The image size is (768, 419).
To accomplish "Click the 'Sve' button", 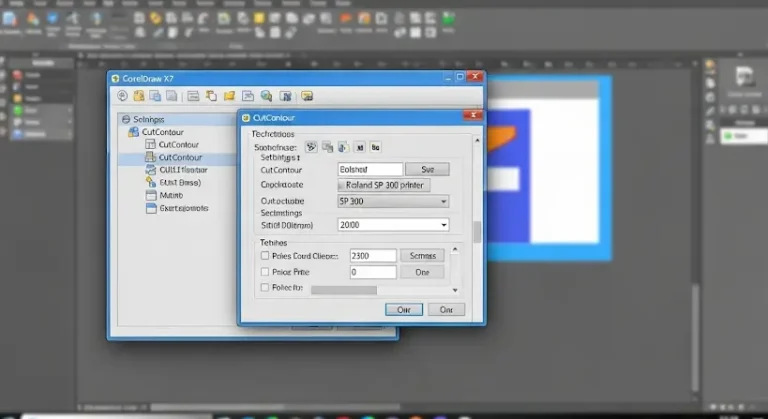I will pos(427,169).
